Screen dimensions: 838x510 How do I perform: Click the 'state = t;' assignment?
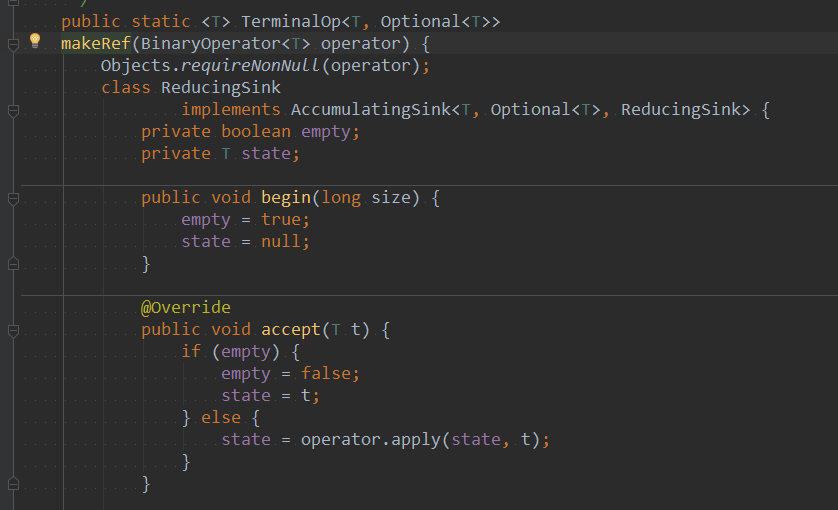point(270,396)
